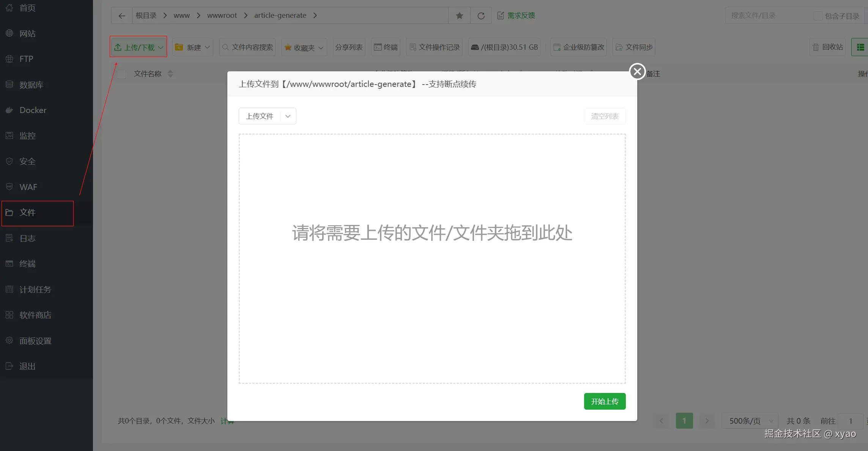868x451 pixels.
Task: Open Enterprise Tamper Protection (企业级防篡改)
Action: 578,47
